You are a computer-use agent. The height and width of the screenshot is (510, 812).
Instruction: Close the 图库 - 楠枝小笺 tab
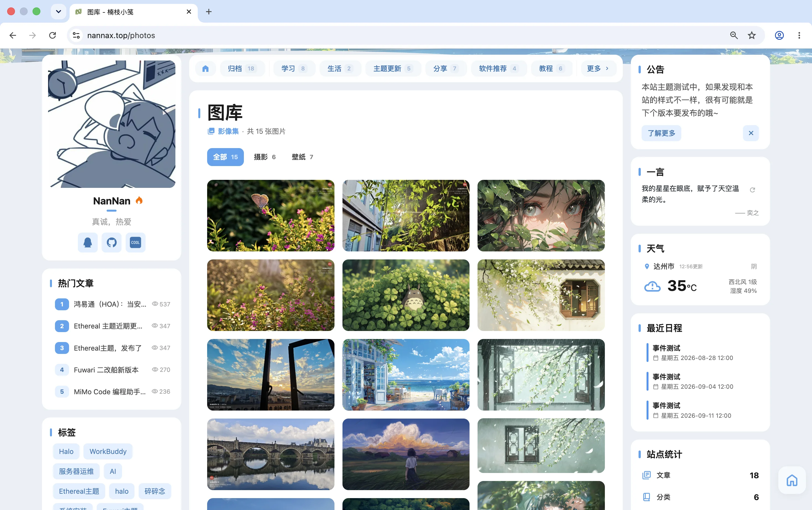point(189,12)
